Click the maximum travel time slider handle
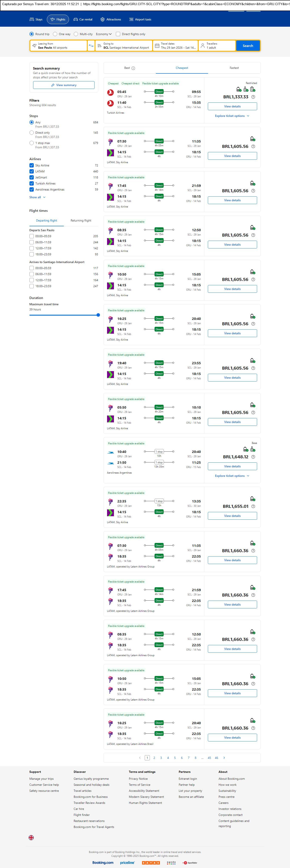 [x=98, y=315]
